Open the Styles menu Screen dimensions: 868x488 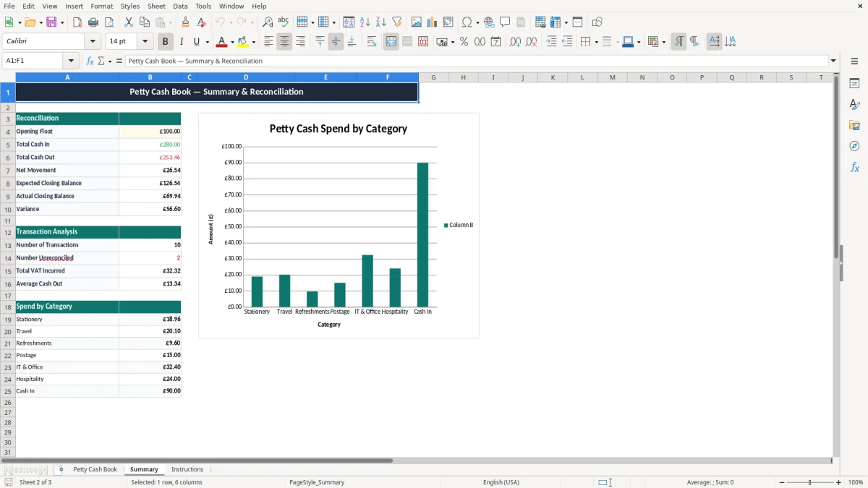[130, 6]
